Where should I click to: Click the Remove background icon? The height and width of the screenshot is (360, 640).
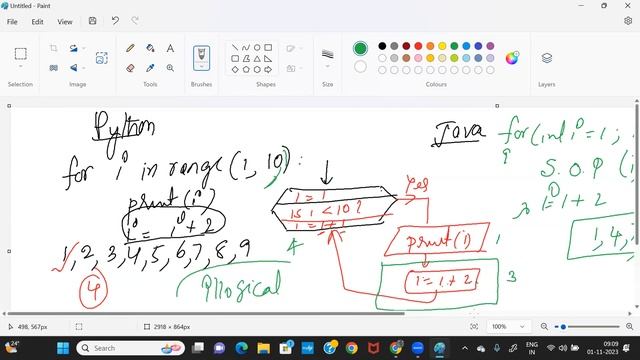click(102, 58)
